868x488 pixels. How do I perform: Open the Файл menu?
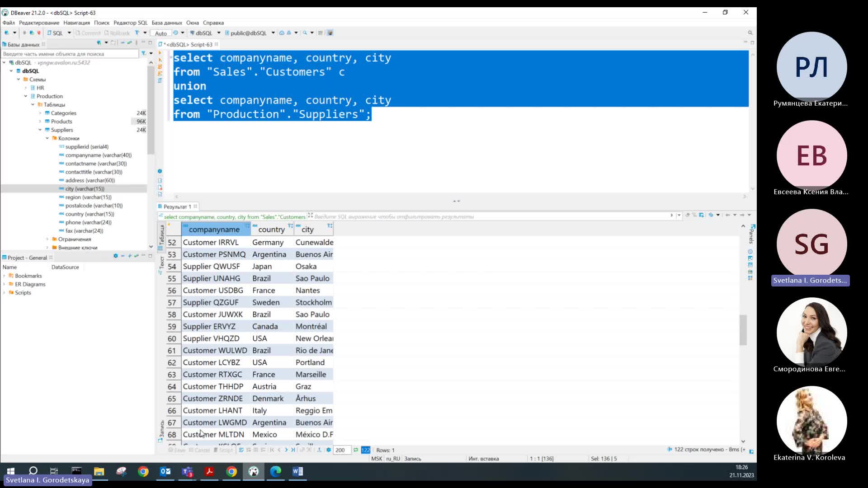coord(9,23)
